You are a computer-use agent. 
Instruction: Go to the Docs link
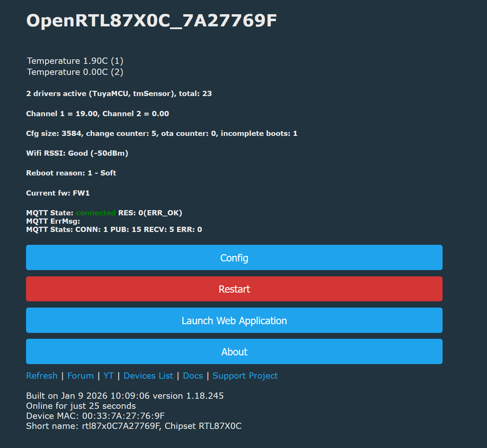pos(193,376)
